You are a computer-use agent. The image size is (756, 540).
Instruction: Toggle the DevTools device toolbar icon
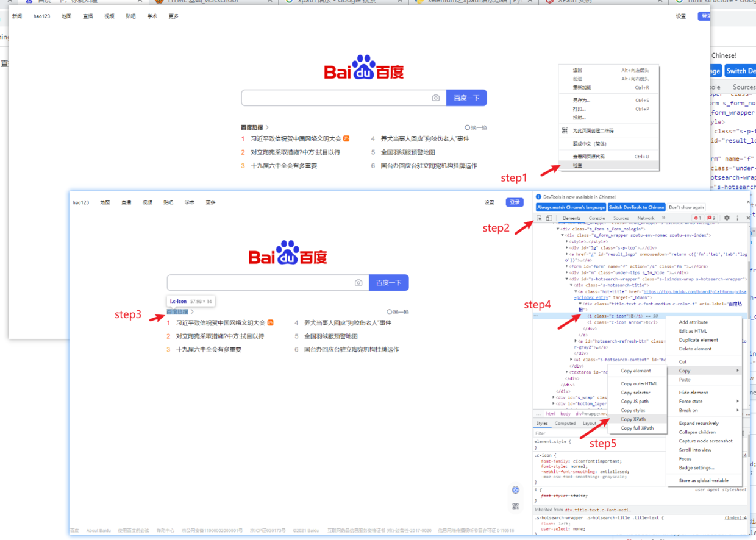point(549,218)
